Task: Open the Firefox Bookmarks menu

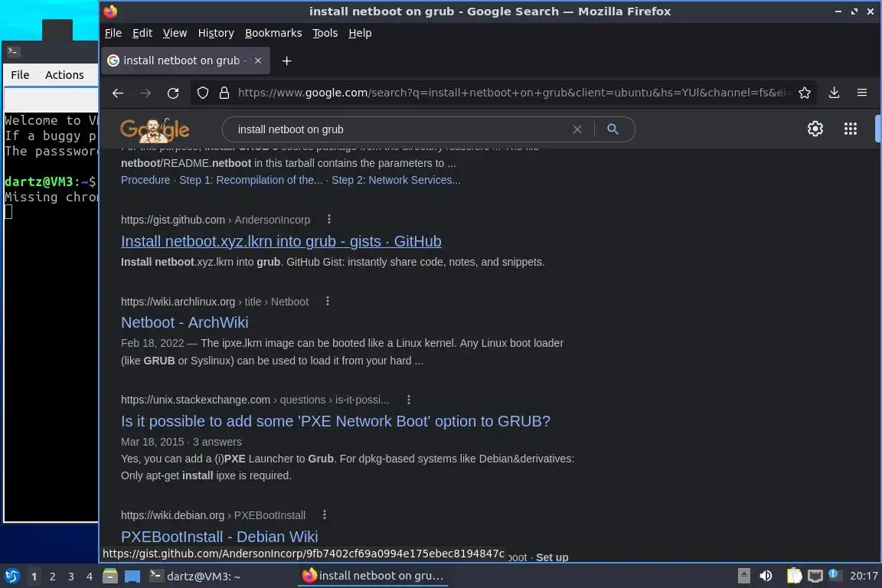Action: pos(273,33)
